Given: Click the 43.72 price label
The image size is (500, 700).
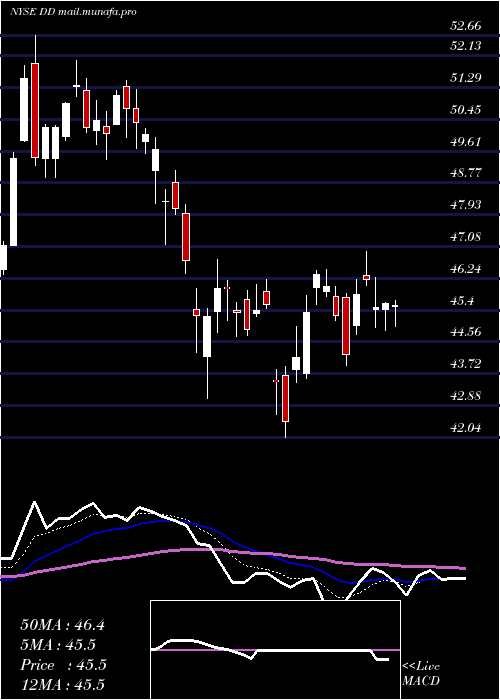Looking at the screenshot, I should coord(466,364).
